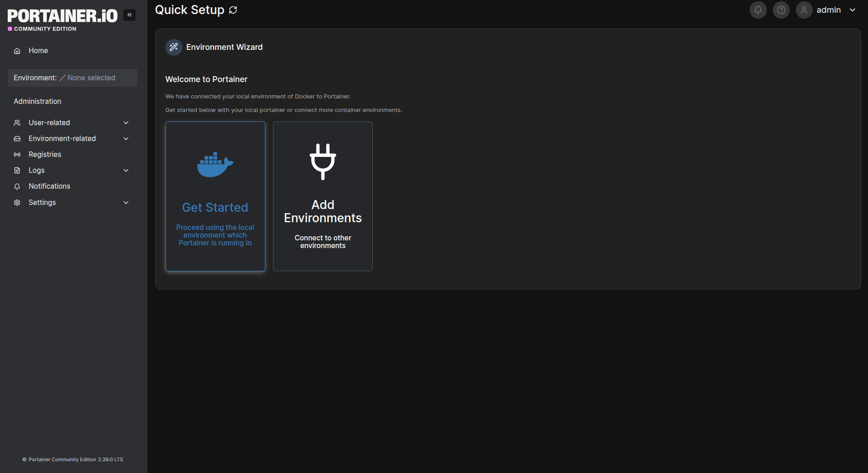Click the Get Started heading
This screenshot has width=868, height=473.
[215, 207]
